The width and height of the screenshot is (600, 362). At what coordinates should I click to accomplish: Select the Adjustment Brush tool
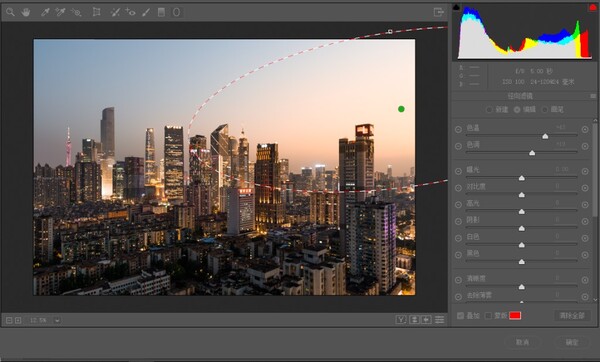click(x=146, y=12)
